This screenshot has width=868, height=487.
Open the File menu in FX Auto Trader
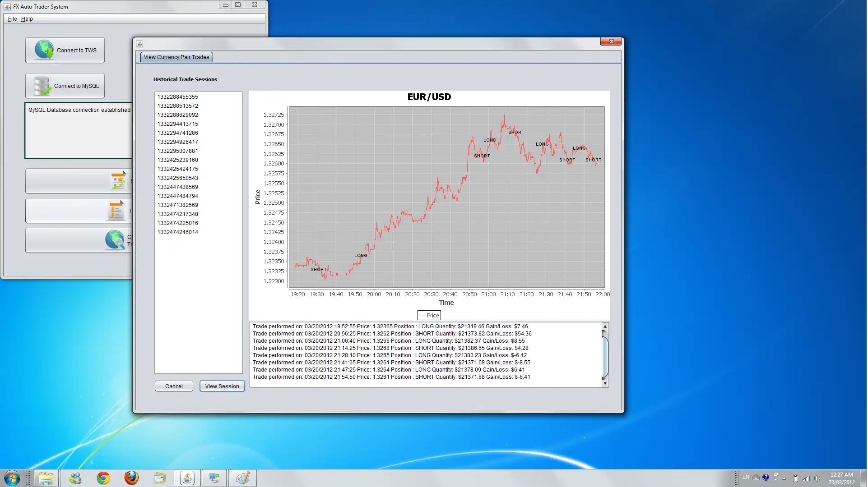(11, 18)
